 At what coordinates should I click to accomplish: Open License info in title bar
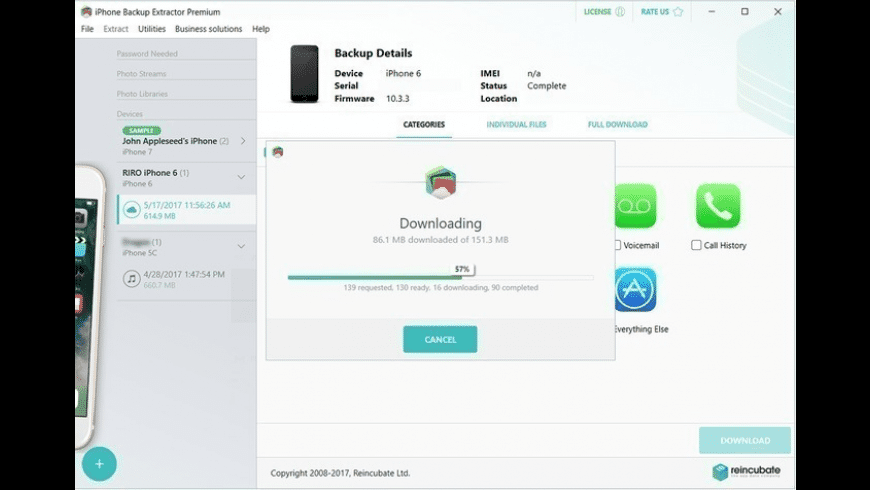tap(604, 12)
